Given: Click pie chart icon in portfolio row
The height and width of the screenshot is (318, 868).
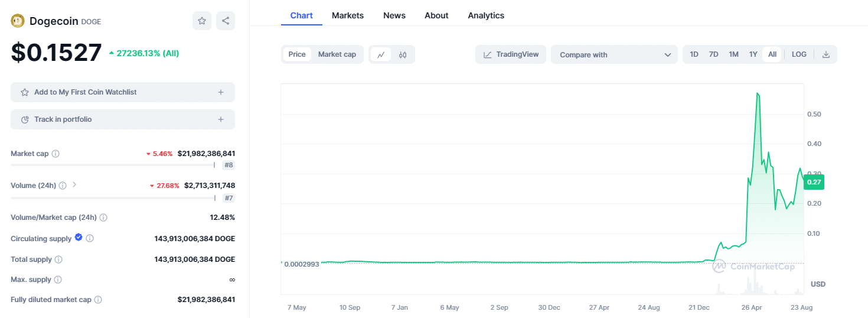Looking at the screenshot, I should click(25, 119).
